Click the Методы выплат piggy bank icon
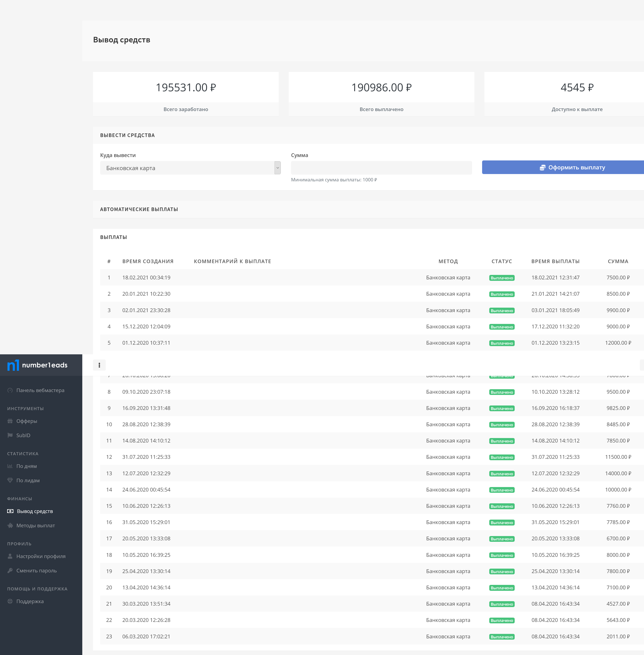644x655 pixels. [x=10, y=526]
